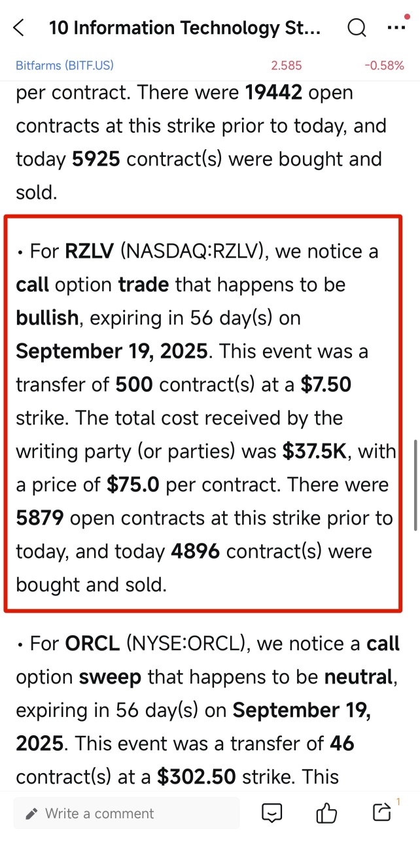The image size is (420, 868).
Task: Tap the Bitfarms (BITF.US) ticker link
Action: (65, 65)
